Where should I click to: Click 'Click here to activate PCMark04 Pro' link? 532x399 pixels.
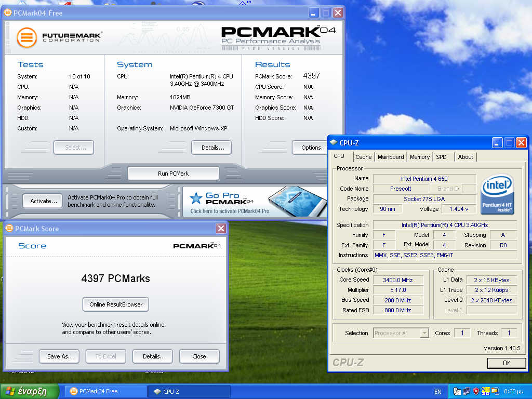[x=230, y=211]
